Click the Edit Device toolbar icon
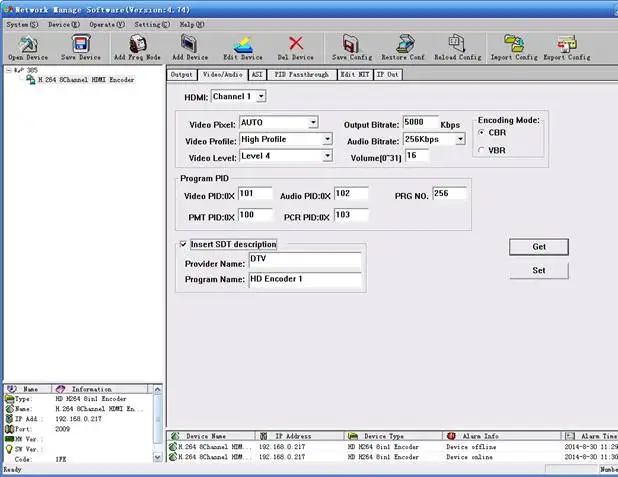Image resolution: width=618 pixels, height=477 pixels. 242,44
